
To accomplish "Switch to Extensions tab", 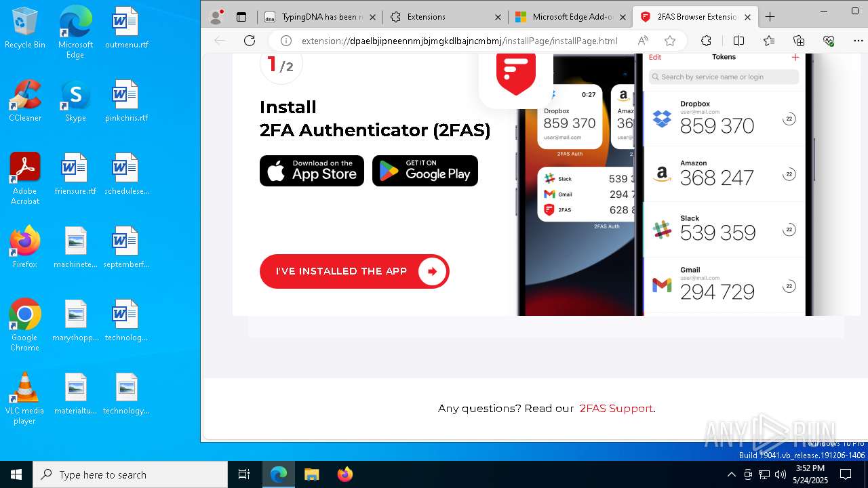I will 445,17.
